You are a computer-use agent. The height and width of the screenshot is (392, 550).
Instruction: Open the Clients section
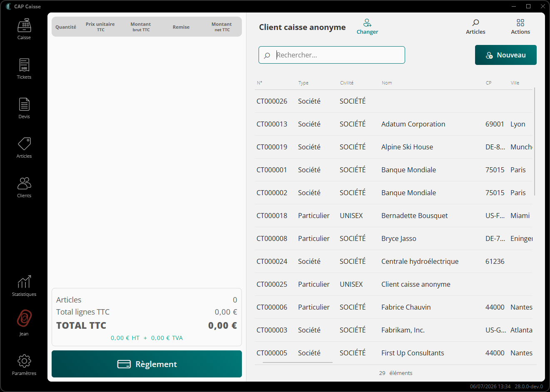[24, 187]
